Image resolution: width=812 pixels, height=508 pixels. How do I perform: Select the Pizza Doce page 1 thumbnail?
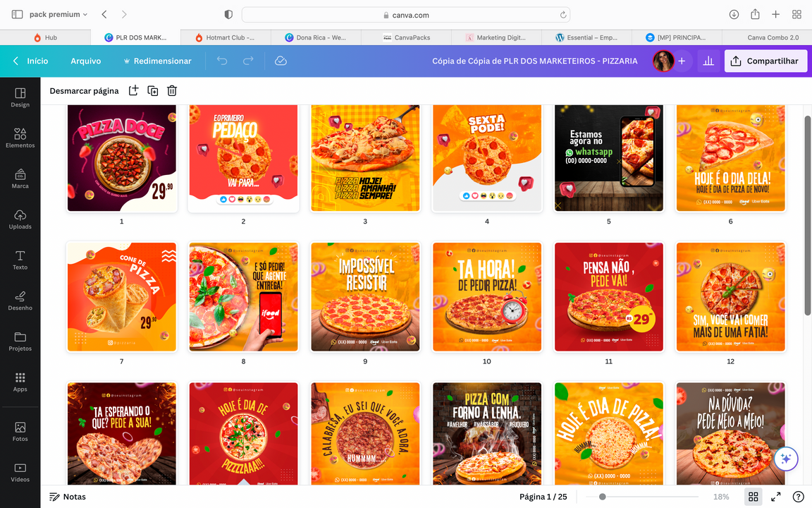click(x=121, y=158)
